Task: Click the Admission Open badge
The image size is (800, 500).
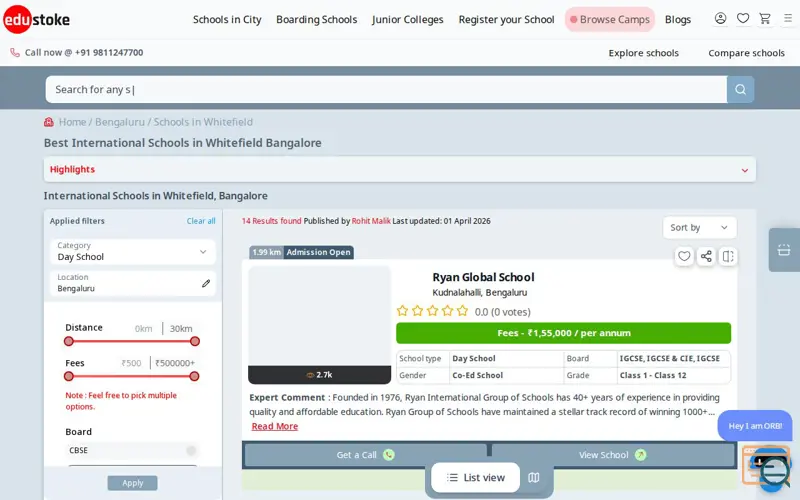Action: [318, 252]
